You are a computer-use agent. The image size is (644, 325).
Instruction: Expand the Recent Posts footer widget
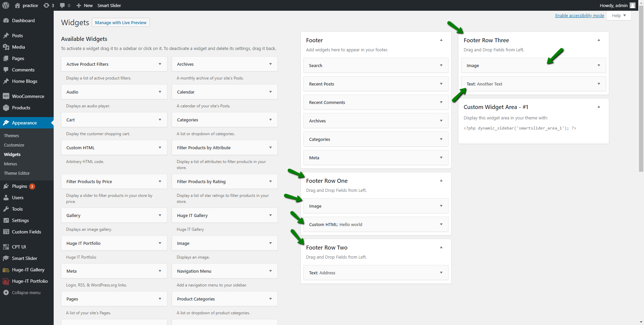point(441,84)
